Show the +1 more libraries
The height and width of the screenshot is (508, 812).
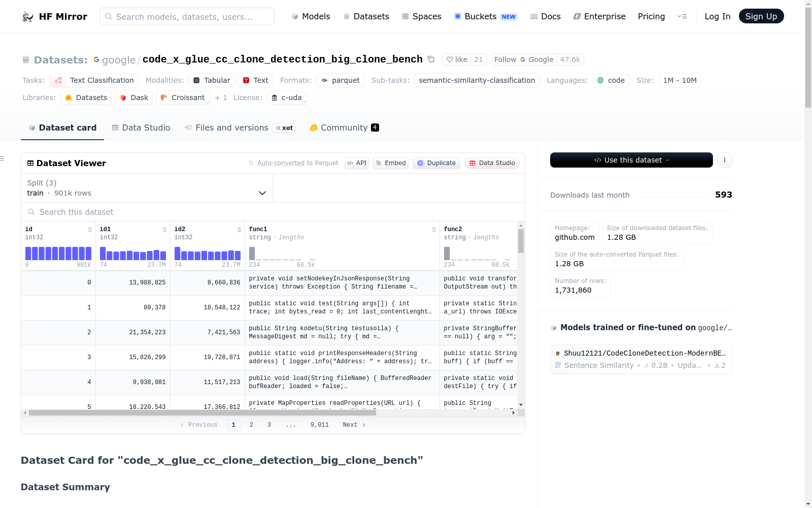tap(221, 98)
